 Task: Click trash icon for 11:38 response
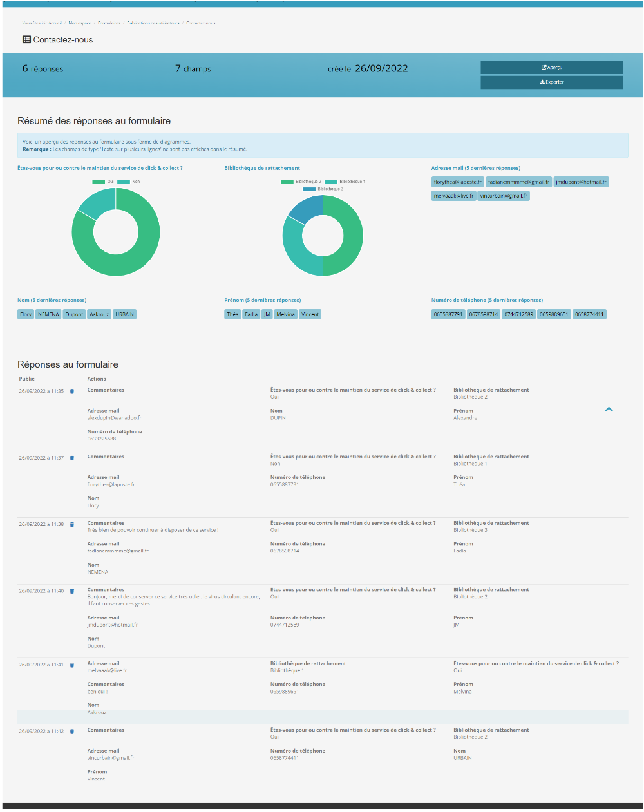72,525
